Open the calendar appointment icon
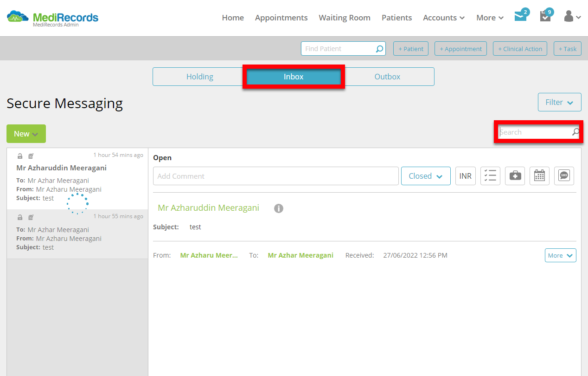This screenshot has height=376, width=588. tap(539, 176)
